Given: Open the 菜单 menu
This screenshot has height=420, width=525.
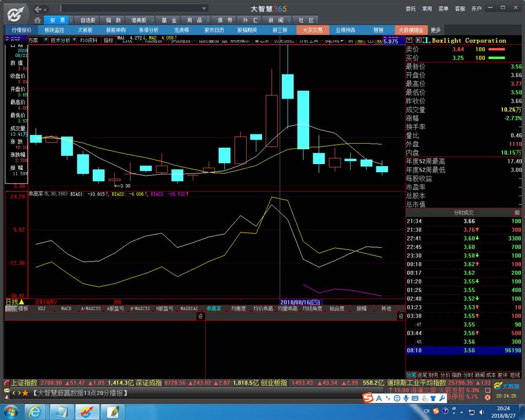Looking at the screenshot, I should 443,9.
